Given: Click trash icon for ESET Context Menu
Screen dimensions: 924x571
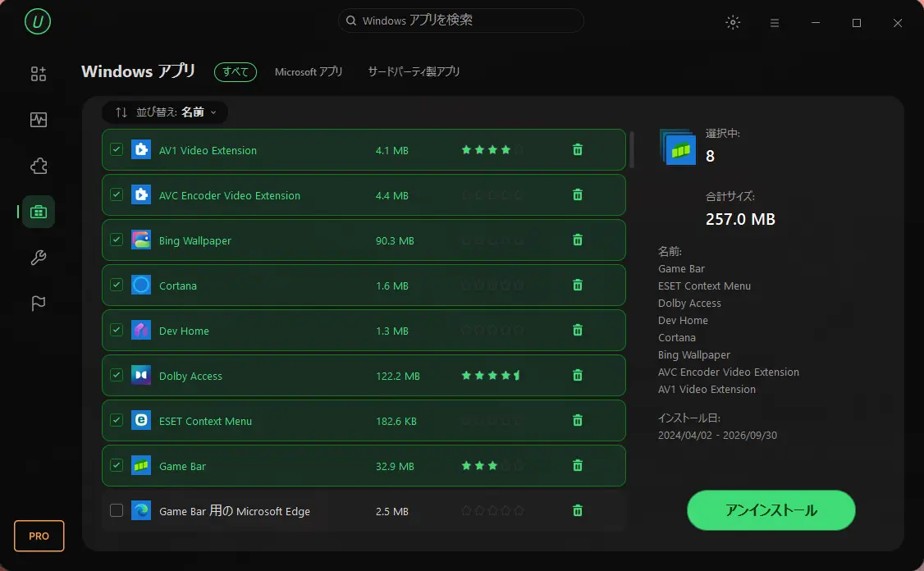Looking at the screenshot, I should point(578,420).
